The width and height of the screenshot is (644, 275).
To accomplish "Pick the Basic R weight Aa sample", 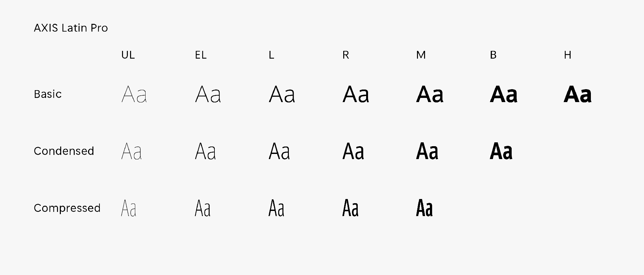I will 356,94.
